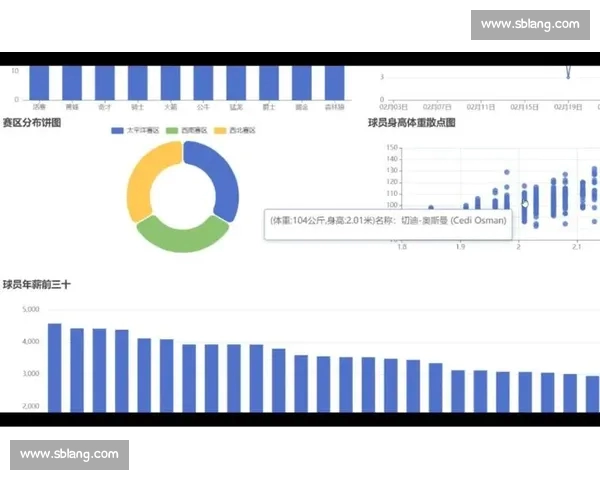Click the line chart point near 02月19日

pyautogui.click(x=567, y=74)
